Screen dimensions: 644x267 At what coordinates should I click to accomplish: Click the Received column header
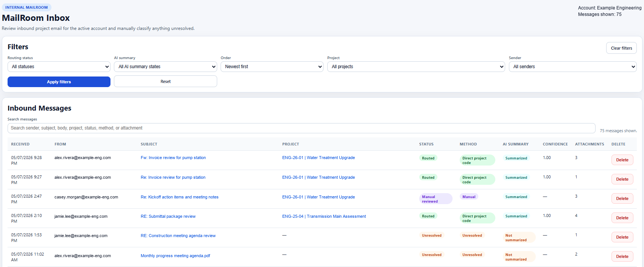coord(20,144)
